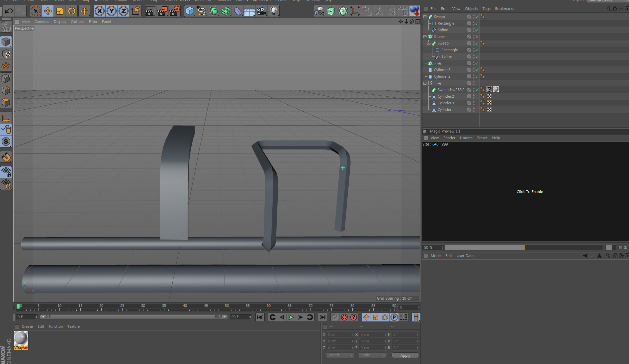Select the Rotate tool
Screen dimensions: 629x364
point(72,11)
